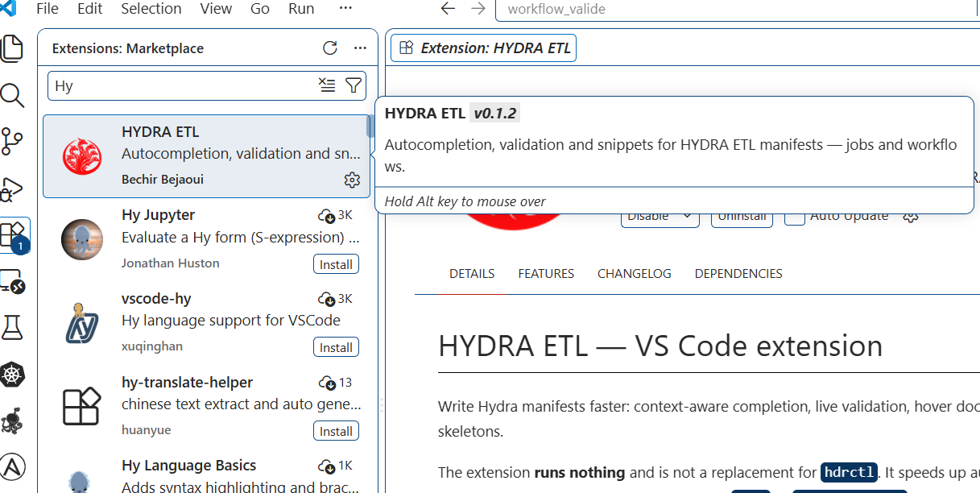The image size is (980, 493).
Task: Switch to the DETAILS tab
Action: click(x=472, y=274)
